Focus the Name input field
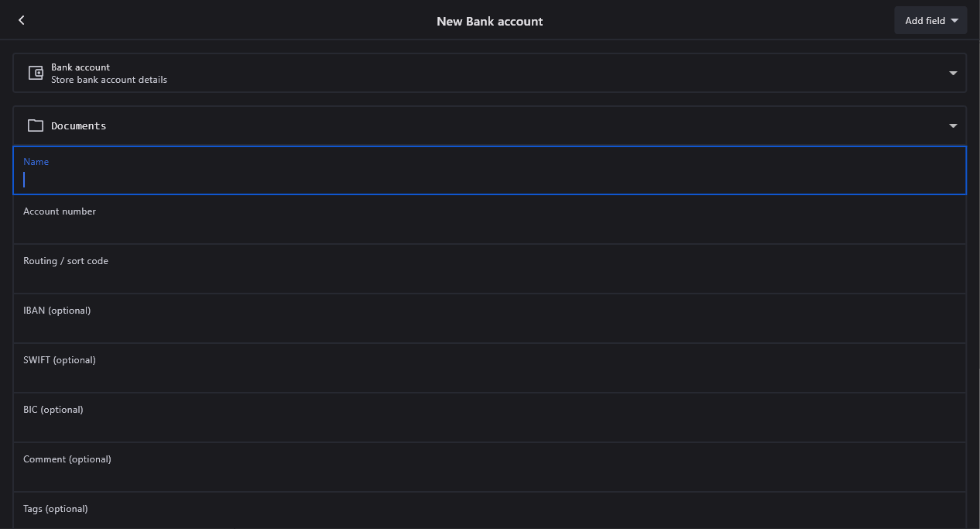 click(489, 180)
